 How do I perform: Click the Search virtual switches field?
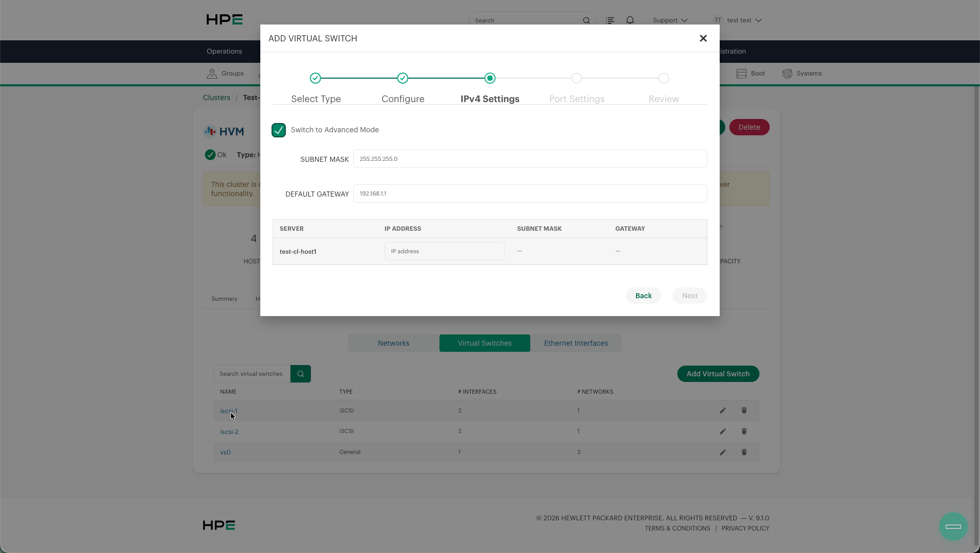pos(252,374)
